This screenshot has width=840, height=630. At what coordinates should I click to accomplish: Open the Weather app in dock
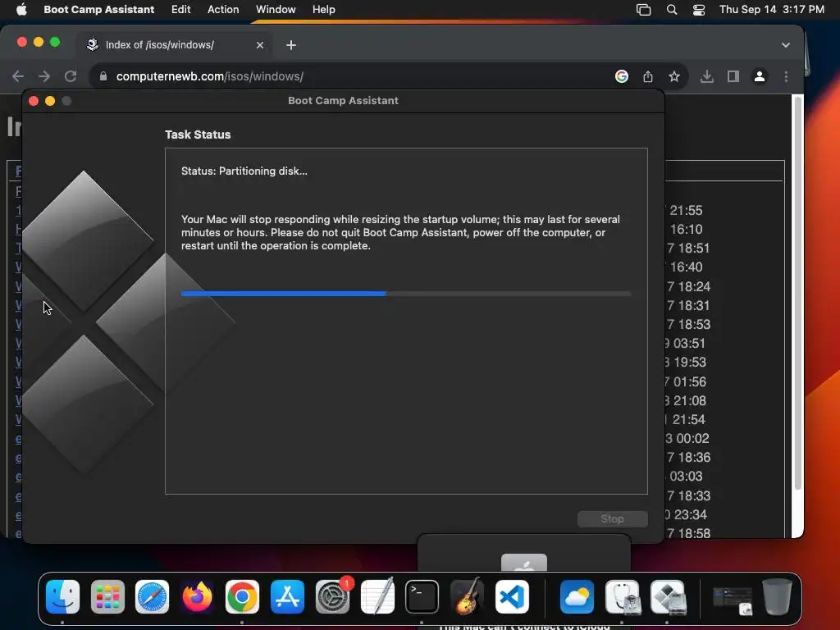[x=577, y=597]
